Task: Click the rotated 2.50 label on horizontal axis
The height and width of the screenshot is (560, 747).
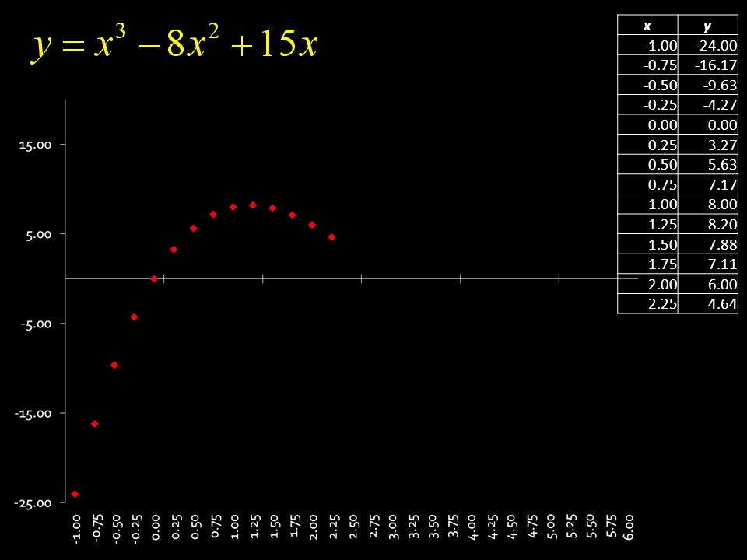Action: (x=353, y=527)
